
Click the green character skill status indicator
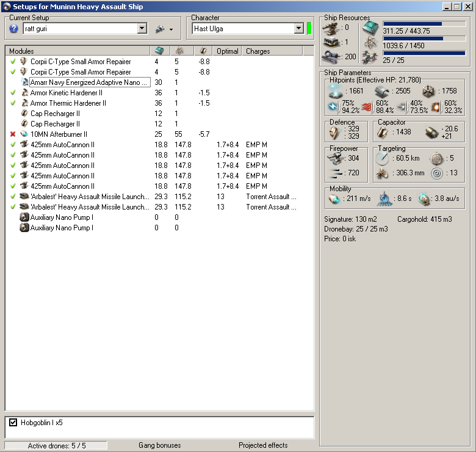click(x=309, y=29)
